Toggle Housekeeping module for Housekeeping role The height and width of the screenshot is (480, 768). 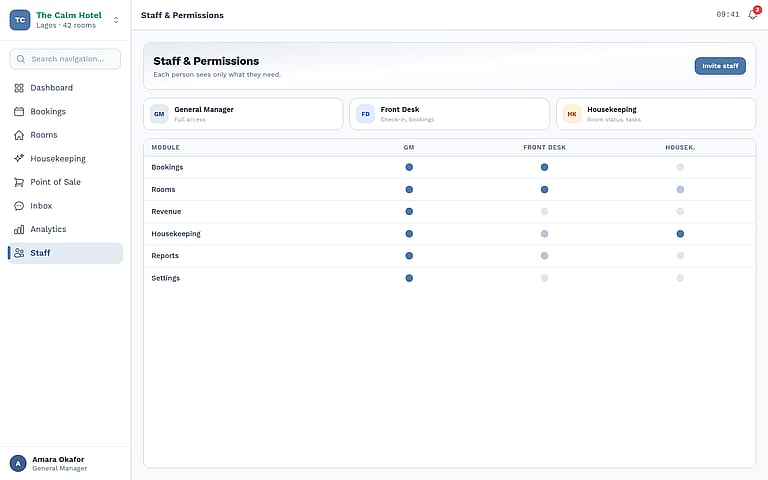tap(680, 234)
